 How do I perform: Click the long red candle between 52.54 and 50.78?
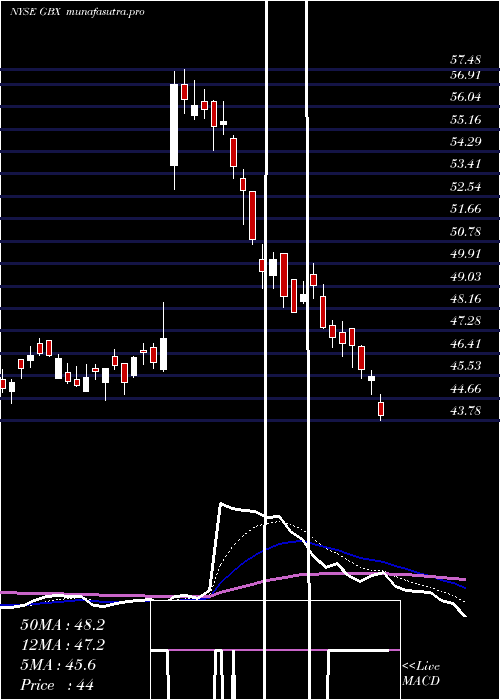(x=253, y=216)
